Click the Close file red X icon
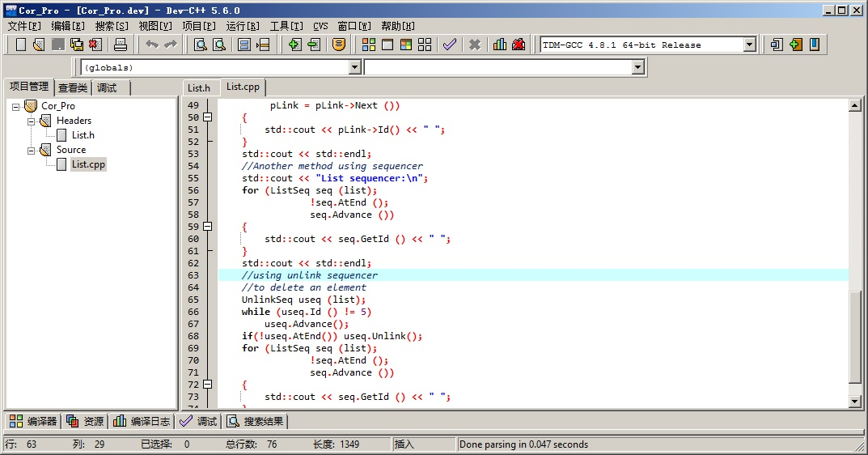This screenshot has width=868, height=455. pyautogui.click(x=95, y=45)
